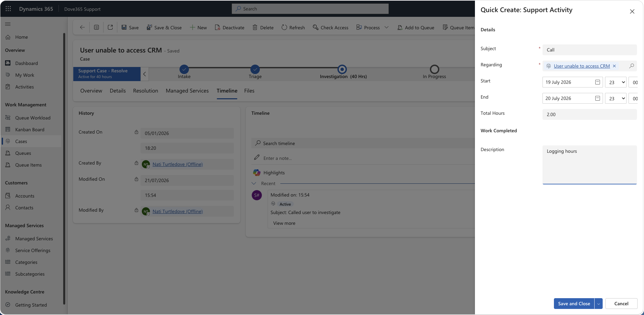Click the Search timeline field
This screenshot has height=315, width=644.
363,143
